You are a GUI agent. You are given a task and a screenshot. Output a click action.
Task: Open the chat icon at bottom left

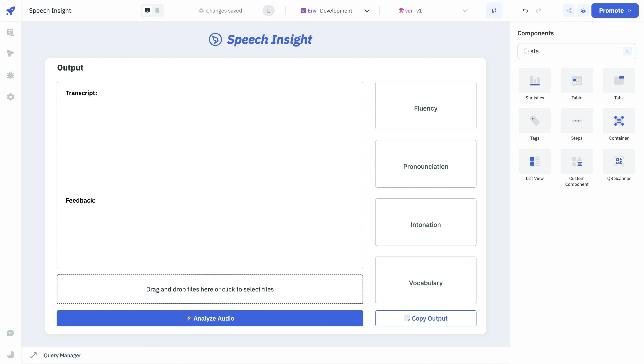coord(11,333)
